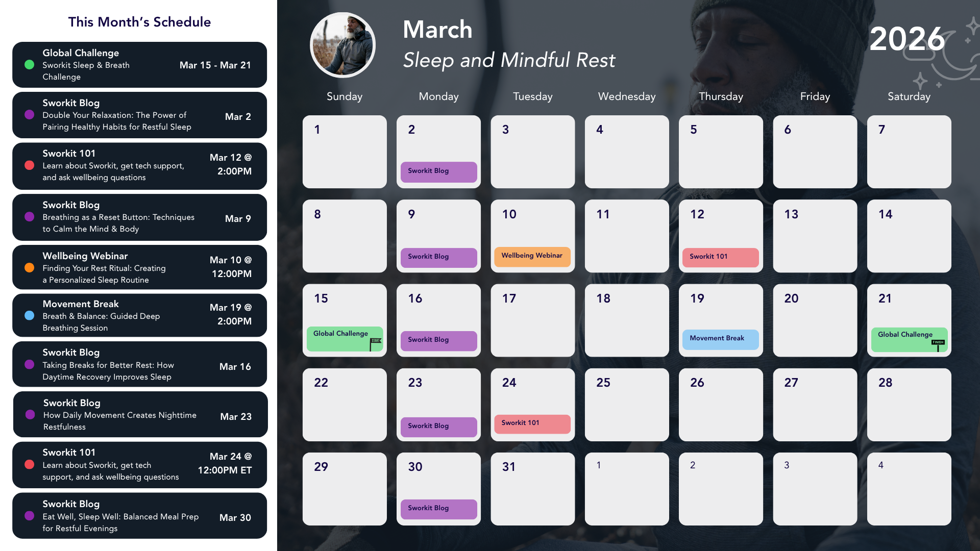Click the Wednesday column header
The image size is (980, 551).
pyautogui.click(x=626, y=96)
